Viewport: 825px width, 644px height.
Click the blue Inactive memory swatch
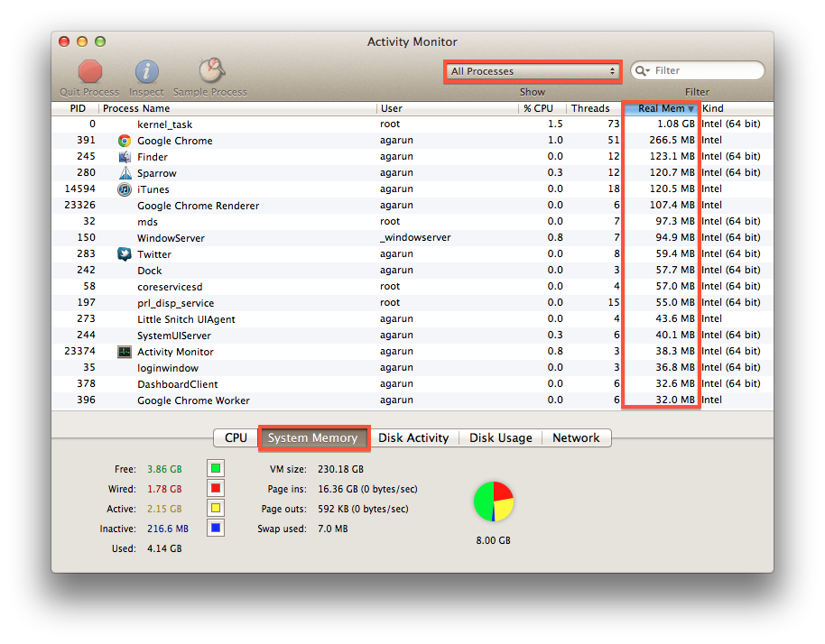coord(216,528)
